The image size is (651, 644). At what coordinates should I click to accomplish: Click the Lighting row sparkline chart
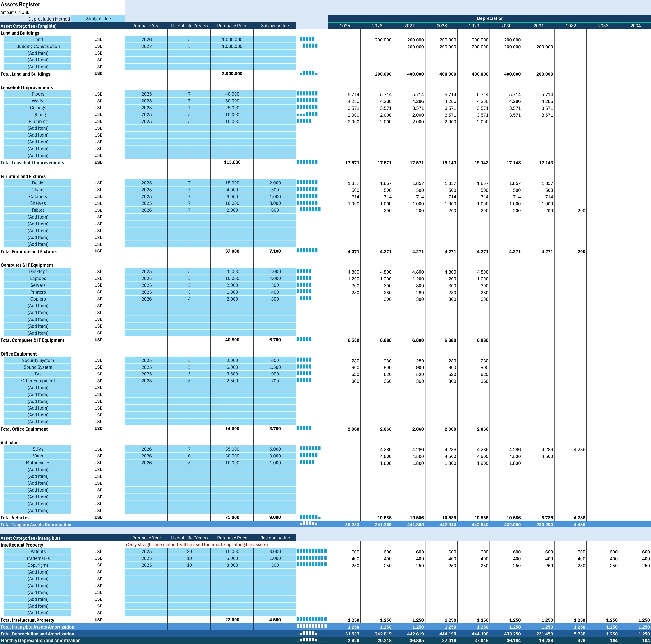(x=307, y=114)
